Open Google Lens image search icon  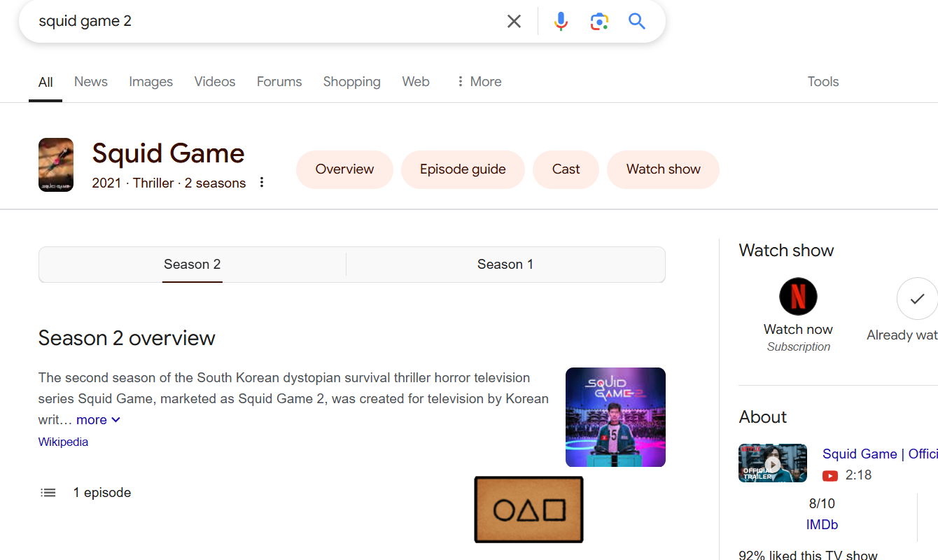pyautogui.click(x=599, y=21)
